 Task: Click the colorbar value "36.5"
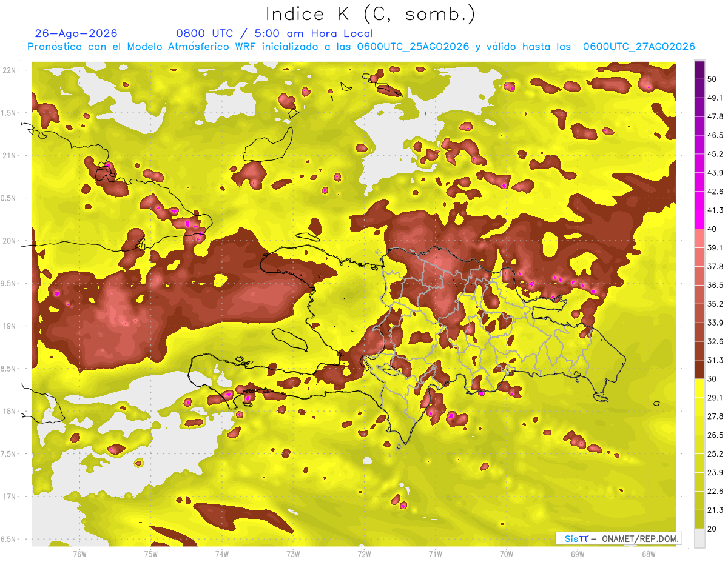pyautogui.click(x=715, y=285)
